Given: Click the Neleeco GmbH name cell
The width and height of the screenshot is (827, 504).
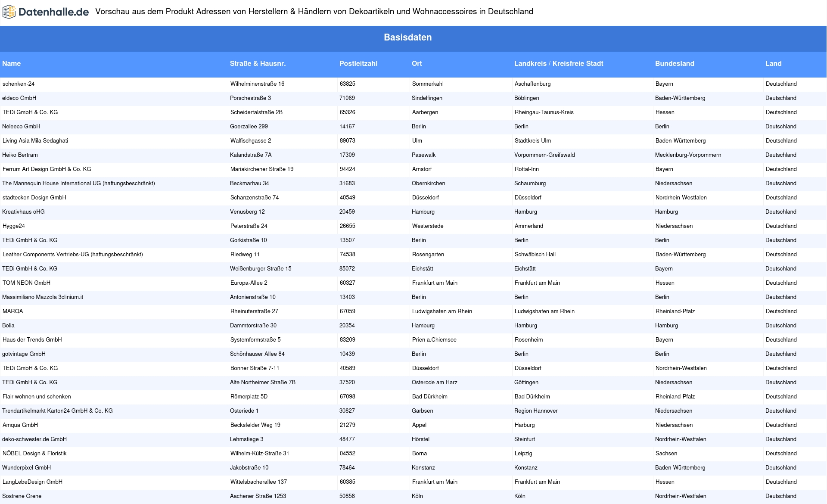Looking at the screenshot, I should (21, 127).
